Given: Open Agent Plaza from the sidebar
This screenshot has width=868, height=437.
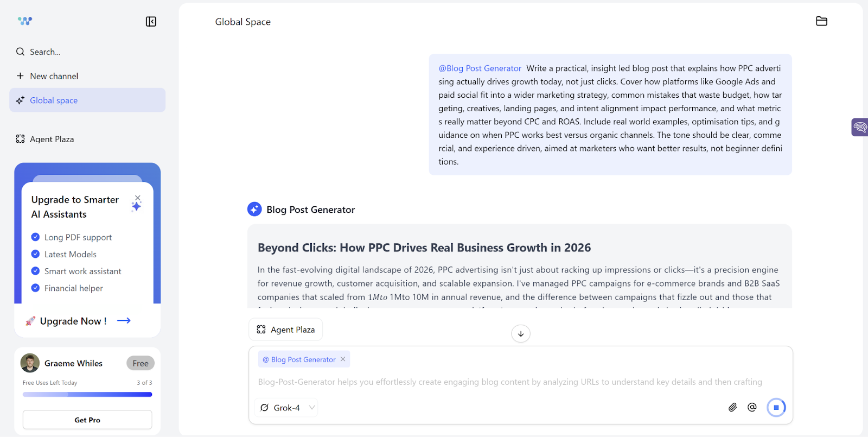Looking at the screenshot, I should pos(51,139).
